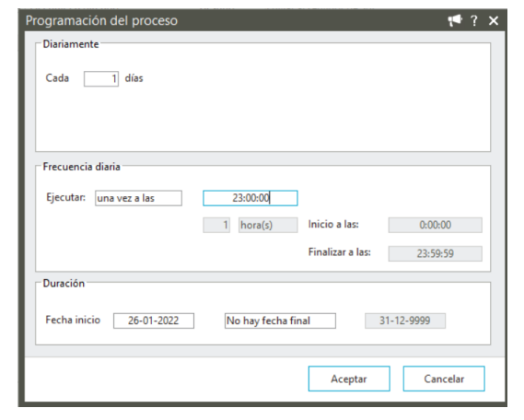The height and width of the screenshot is (420, 524).
Task: Close the Programación del proceso dialog
Action: [494, 20]
